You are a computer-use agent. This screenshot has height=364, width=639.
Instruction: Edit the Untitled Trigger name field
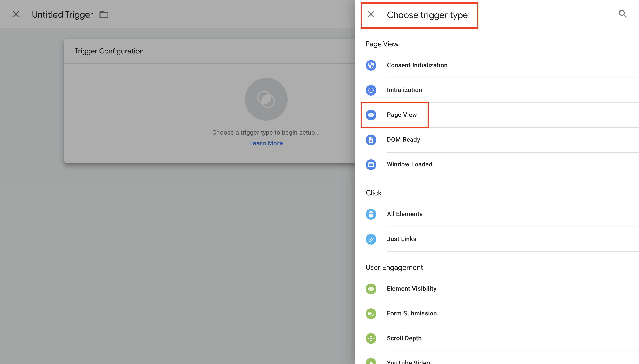(63, 14)
